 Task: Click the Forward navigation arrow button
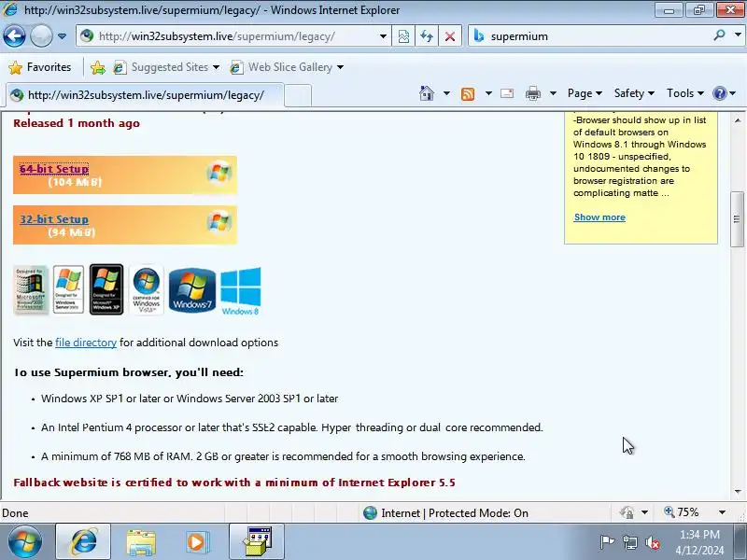click(x=41, y=36)
